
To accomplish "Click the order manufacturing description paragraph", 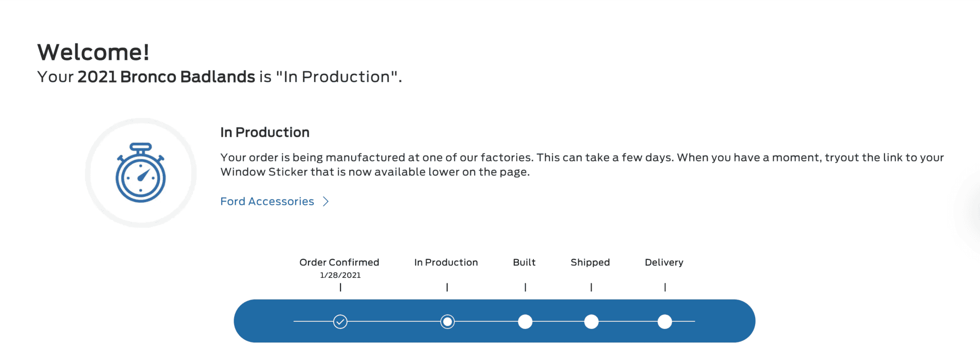I will (582, 164).
